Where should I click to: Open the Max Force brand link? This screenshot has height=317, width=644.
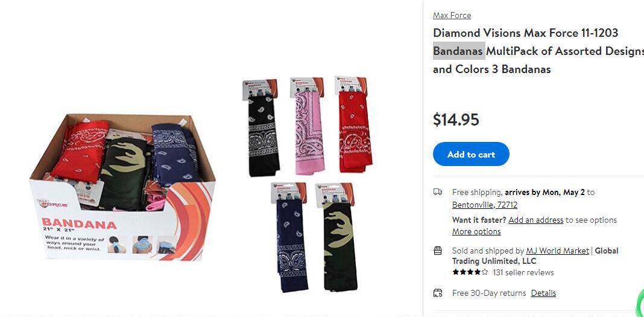tap(452, 15)
